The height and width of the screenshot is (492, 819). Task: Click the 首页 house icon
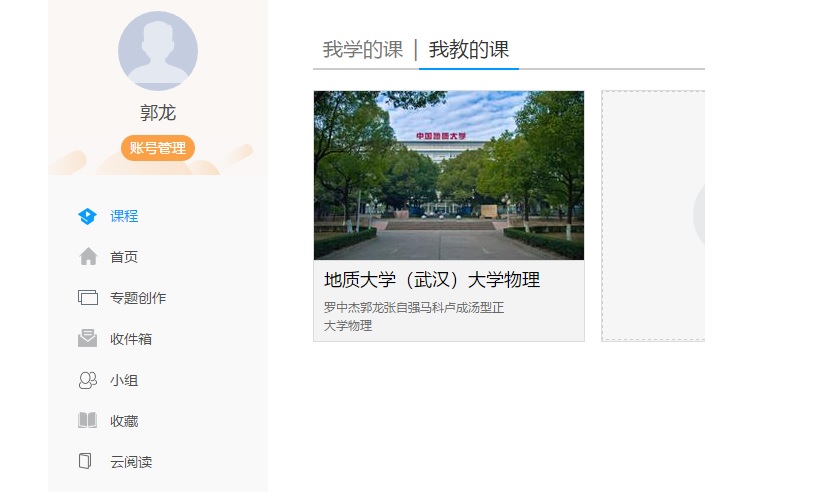pos(88,256)
